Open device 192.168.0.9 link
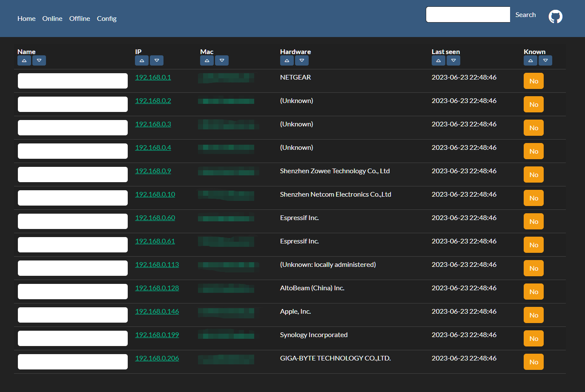Image resolution: width=585 pixels, height=392 pixels. point(153,171)
